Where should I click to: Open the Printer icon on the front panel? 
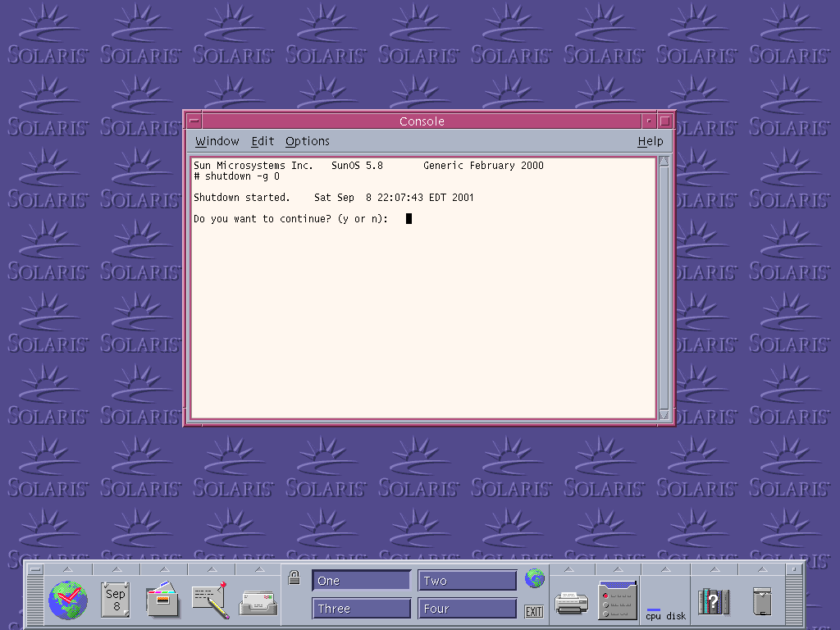571,603
